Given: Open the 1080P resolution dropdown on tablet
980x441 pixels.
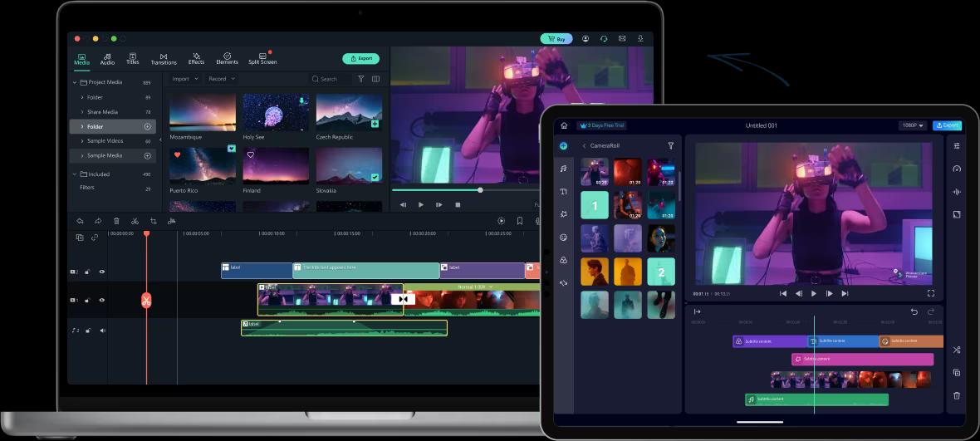Looking at the screenshot, I should click(912, 125).
